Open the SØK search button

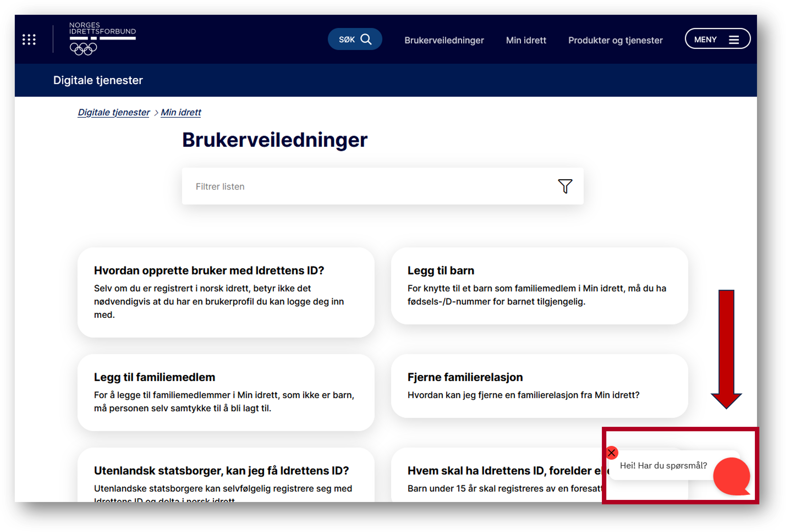tap(355, 39)
